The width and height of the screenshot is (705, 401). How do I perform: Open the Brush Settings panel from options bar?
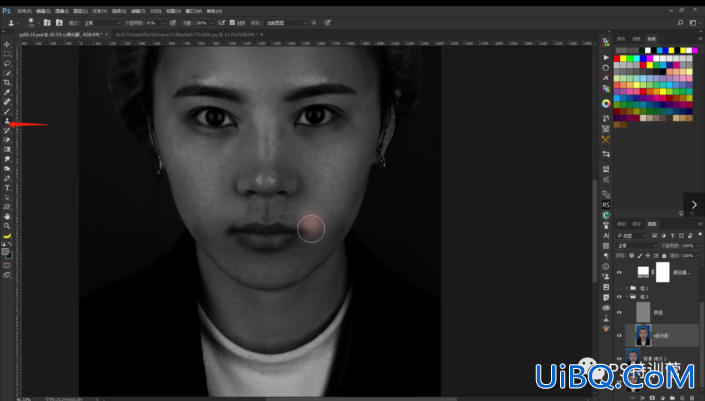point(47,22)
